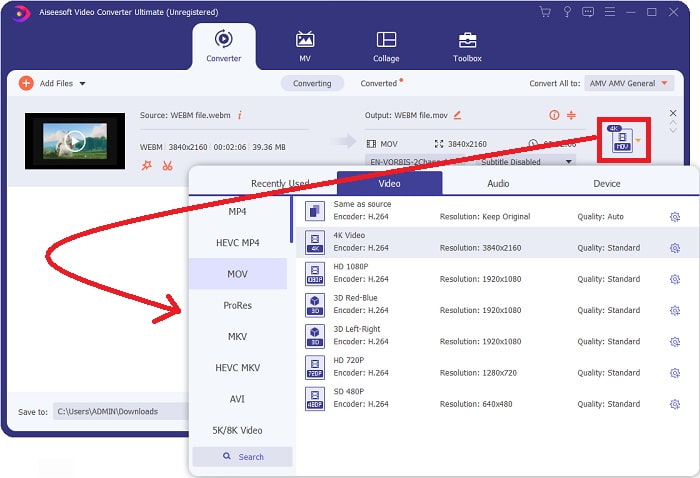
Task: Click the shopping cart purchase icon
Action: point(545,12)
